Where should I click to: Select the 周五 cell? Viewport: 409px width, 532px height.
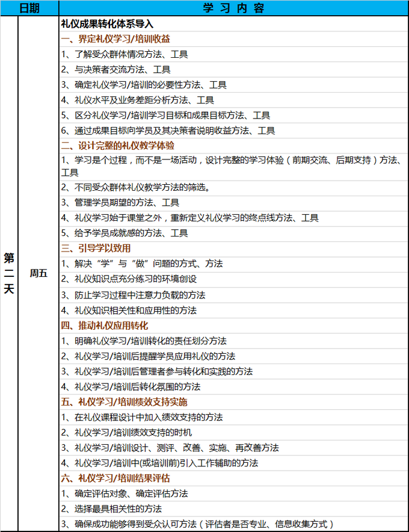[x=38, y=273]
